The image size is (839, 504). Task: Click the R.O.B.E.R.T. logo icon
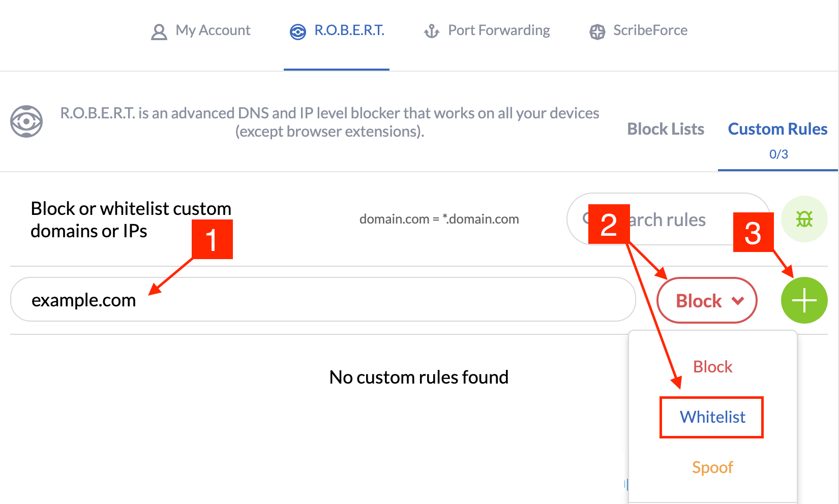tap(25, 121)
